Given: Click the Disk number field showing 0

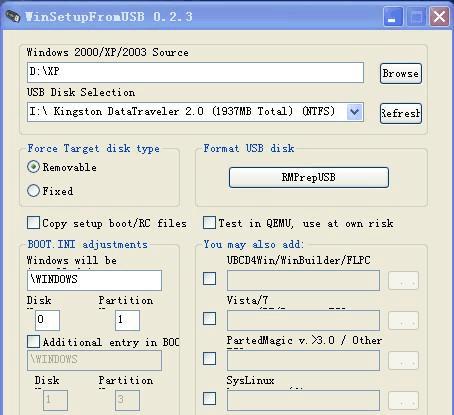Looking at the screenshot, I should click(x=47, y=320).
